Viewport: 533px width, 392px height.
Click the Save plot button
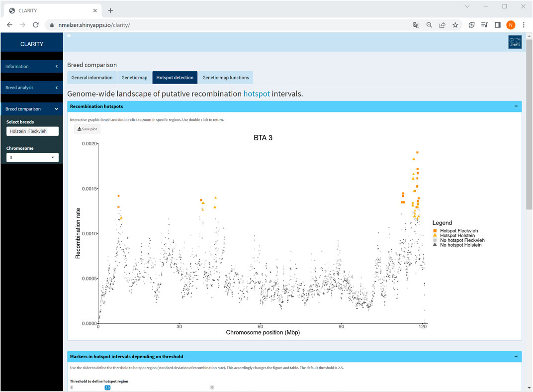(x=88, y=129)
